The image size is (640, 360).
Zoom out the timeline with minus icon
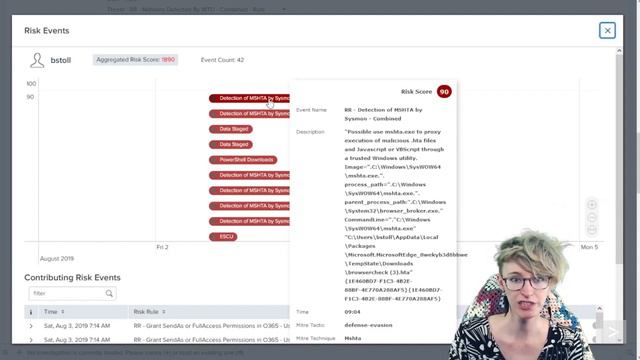click(x=592, y=218)
